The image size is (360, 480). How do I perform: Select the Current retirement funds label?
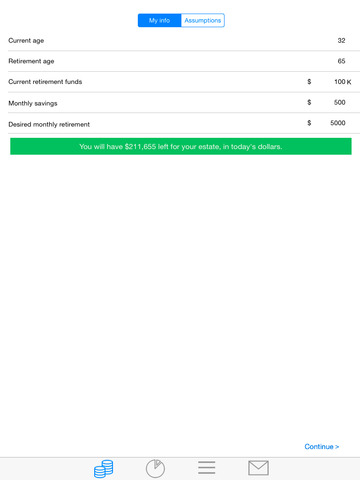coord(45,82)
